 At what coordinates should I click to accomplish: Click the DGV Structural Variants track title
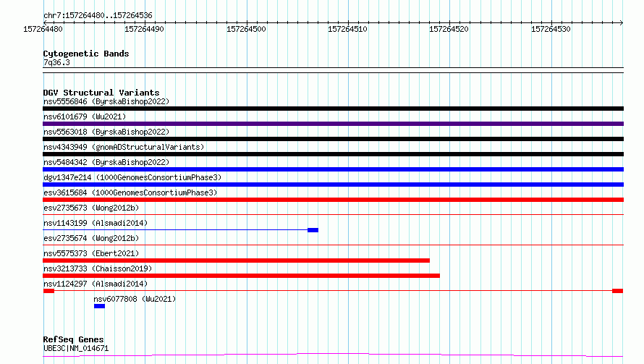(x=101, y=93)
